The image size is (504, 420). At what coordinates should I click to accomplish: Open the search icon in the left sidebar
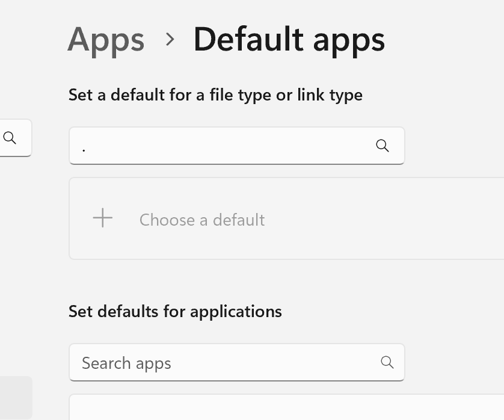[x=10, y=138]
